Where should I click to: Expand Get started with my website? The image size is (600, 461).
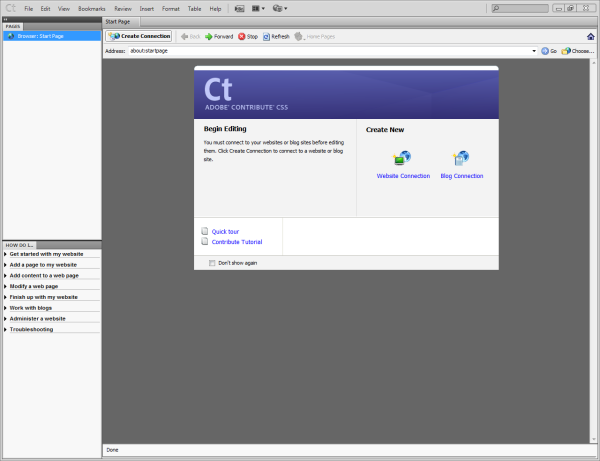(46, 254)
